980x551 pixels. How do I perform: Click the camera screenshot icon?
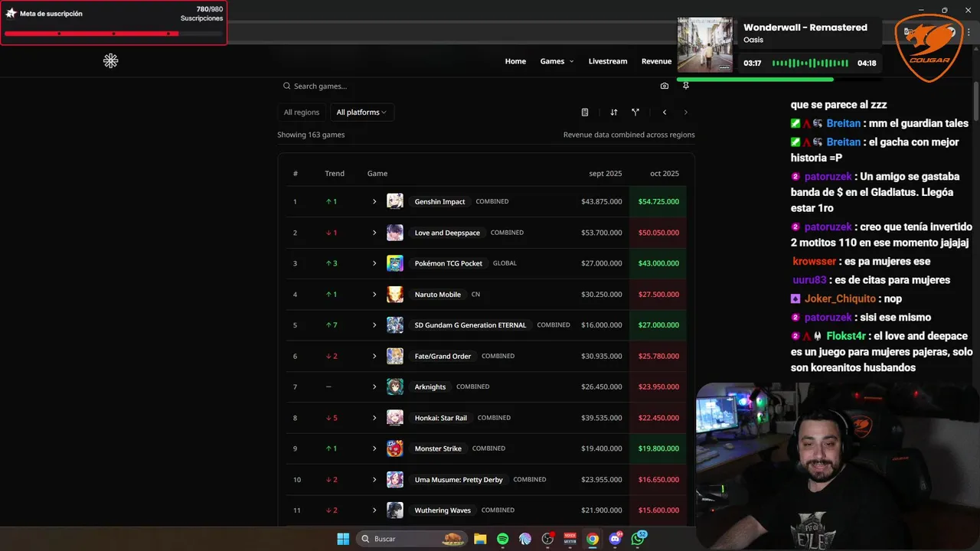(x=665, y=86)
